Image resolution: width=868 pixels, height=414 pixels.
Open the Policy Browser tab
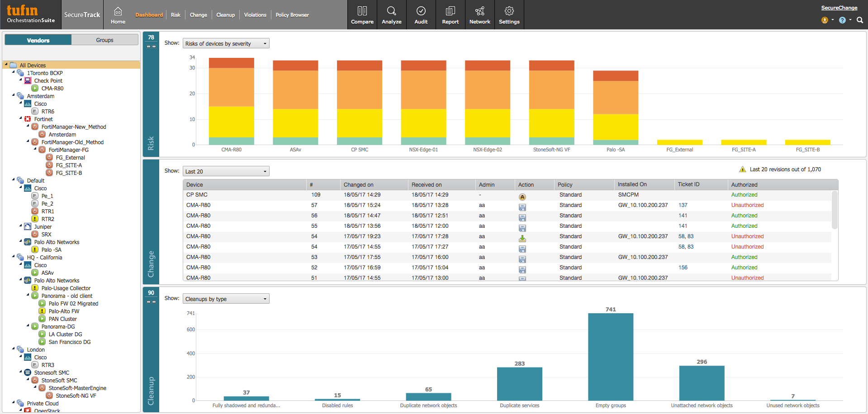click(x=292, y=14)
